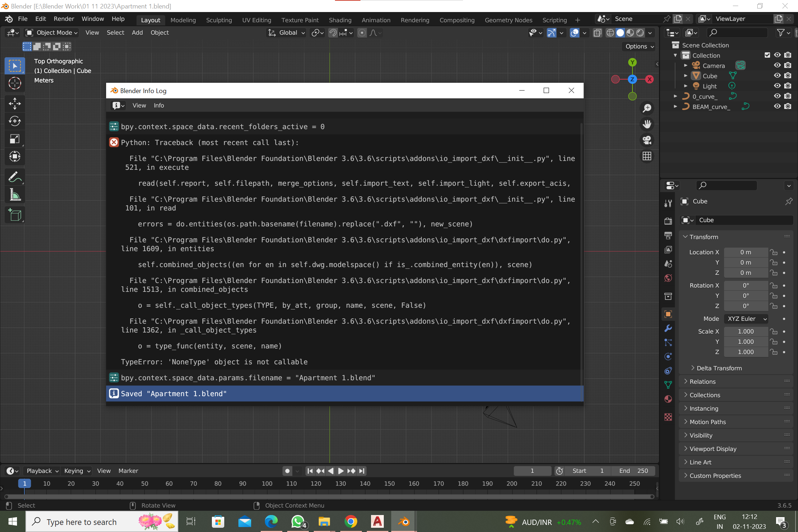Hide BEAM_curve_ in viewport
This screenshot has height=532, width=798.
pyautogui.click(x=777, y=106)
